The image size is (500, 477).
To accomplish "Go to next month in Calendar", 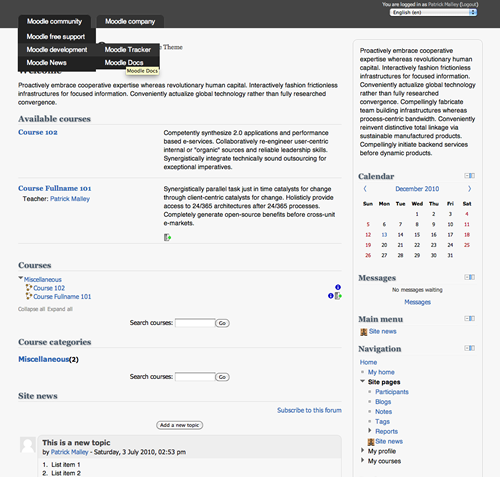I will (x=469, y=189).
